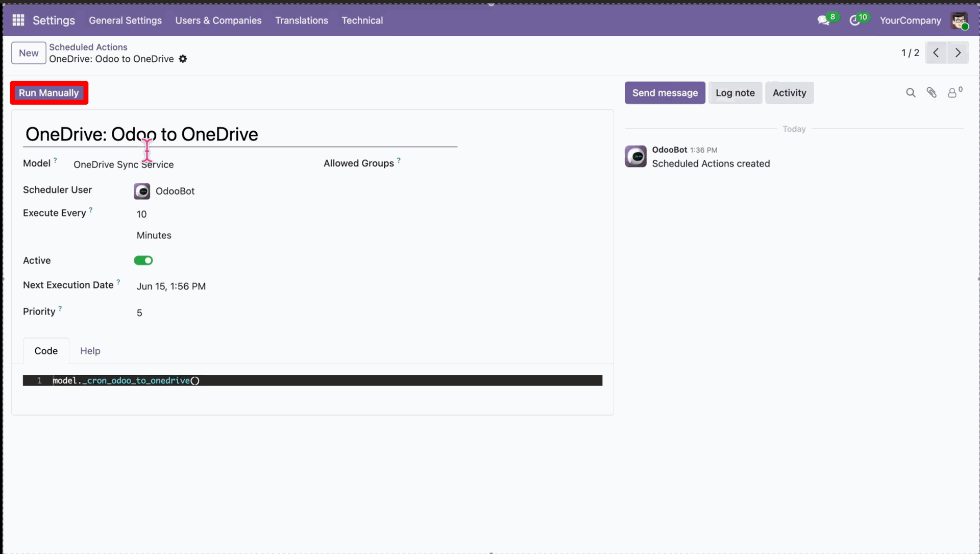Click the Settings app title
The image size is (980, 554).
pos(54,20)
